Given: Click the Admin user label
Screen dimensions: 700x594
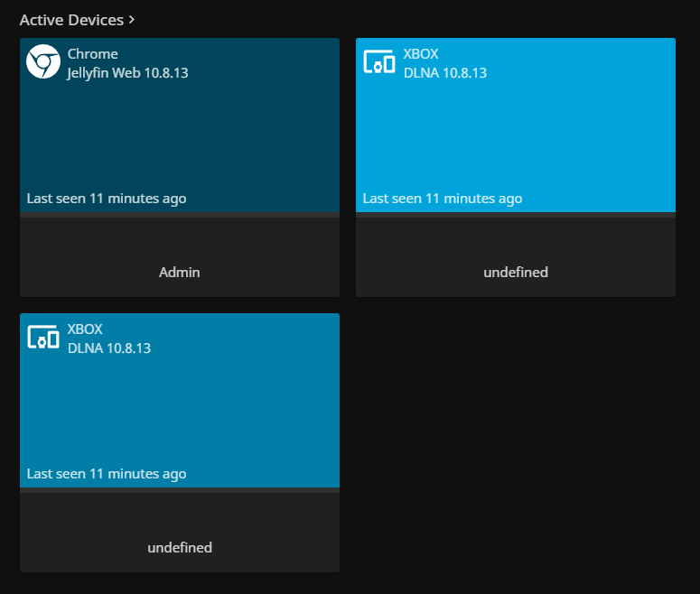Looking at the screenshot, I should tap(179, 272).
